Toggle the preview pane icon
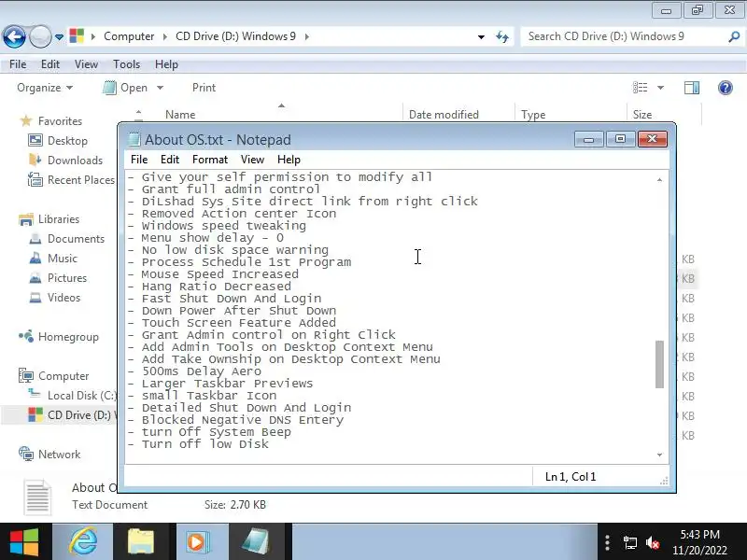 [x=692, y=88]
